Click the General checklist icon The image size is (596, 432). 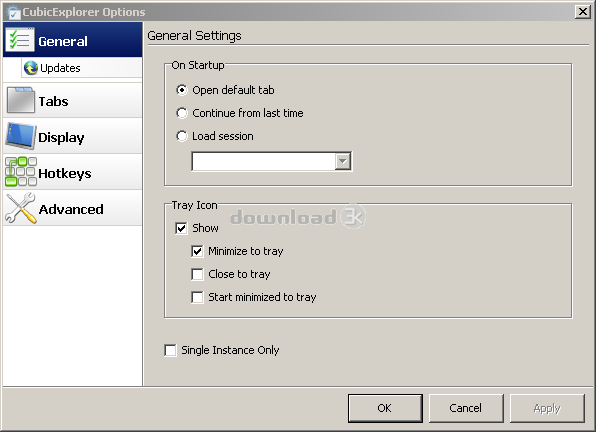pos(19,40)
